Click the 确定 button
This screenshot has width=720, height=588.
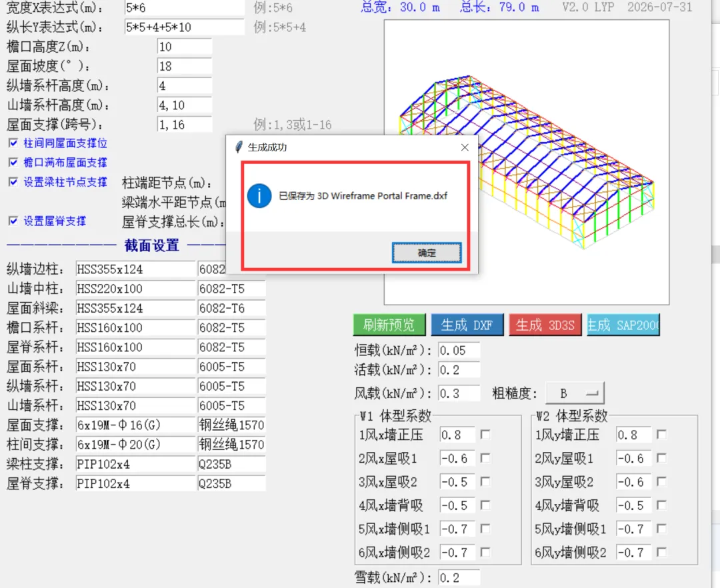tap(427, 253)
